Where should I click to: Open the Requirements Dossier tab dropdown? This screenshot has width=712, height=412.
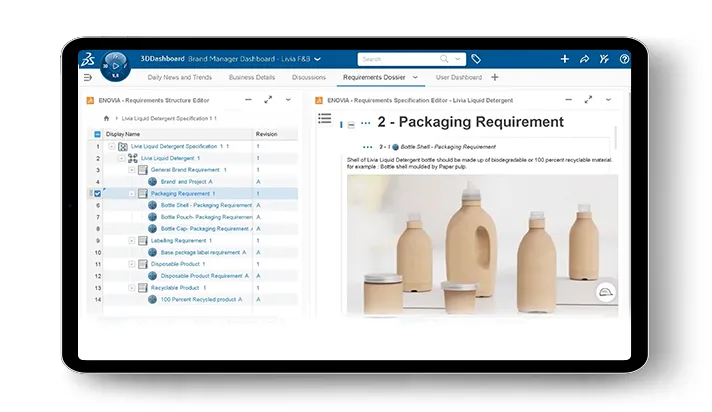pyautogui.click(x=415, y=78)
